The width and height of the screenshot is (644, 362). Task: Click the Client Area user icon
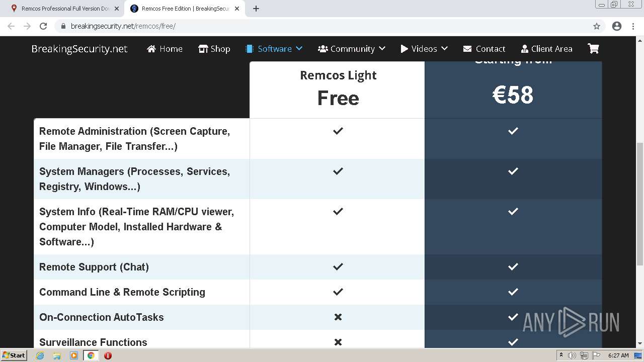[524, 49]
